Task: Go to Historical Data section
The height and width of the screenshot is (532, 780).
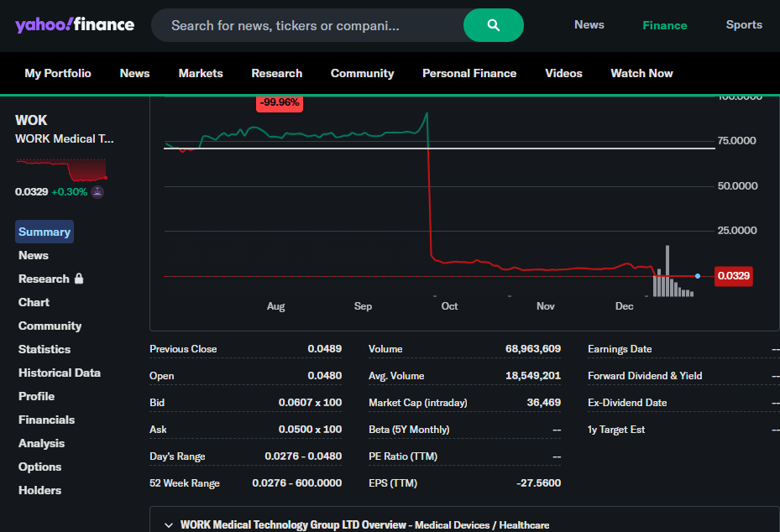Action: [x=60, y=373]
